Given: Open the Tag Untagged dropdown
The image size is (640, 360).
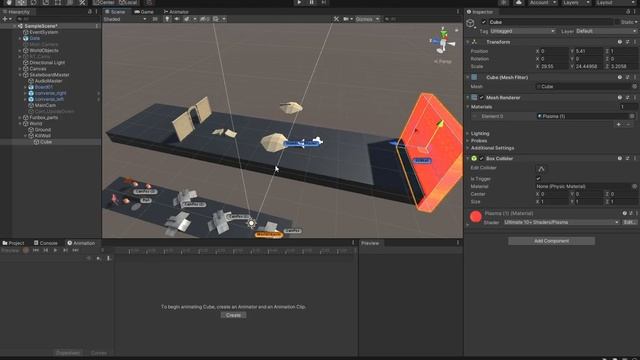Looking at the screenshot, I should tap(522, 31).
